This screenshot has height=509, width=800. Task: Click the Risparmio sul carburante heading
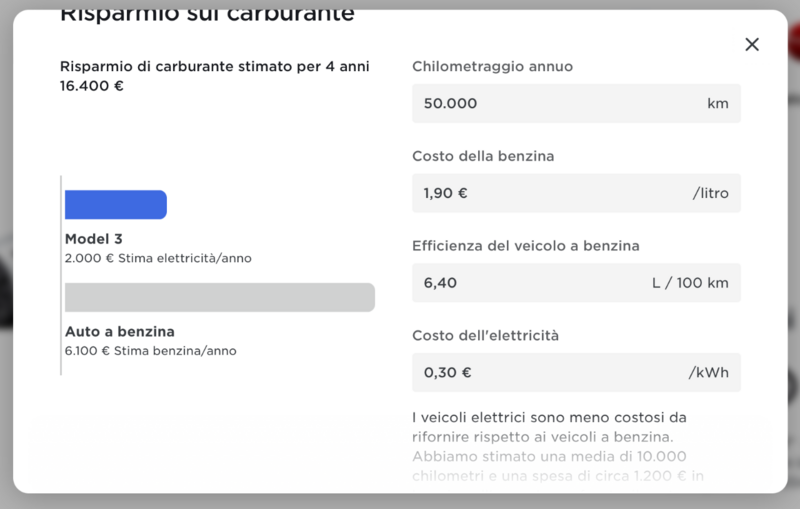pyautogui.click(x=206, y=14)
